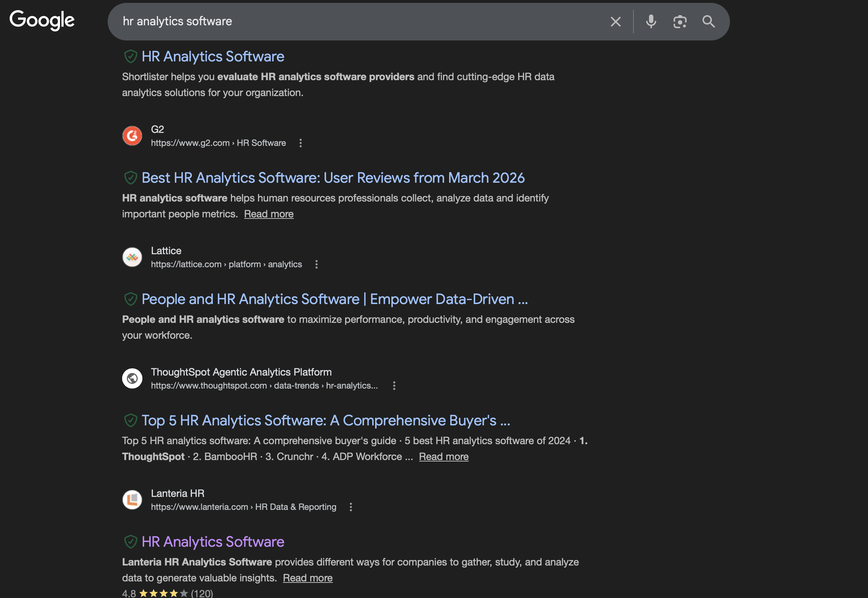Open the three-dot menu for the ThoughtSpot result
The image size is (868, 598).
tap(394, 386)
